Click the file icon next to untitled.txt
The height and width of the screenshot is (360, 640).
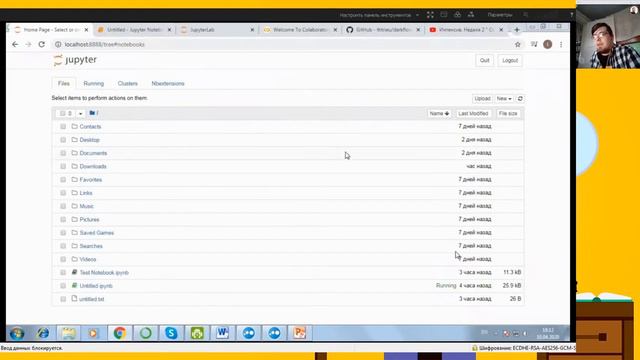[x=74, y=299]
